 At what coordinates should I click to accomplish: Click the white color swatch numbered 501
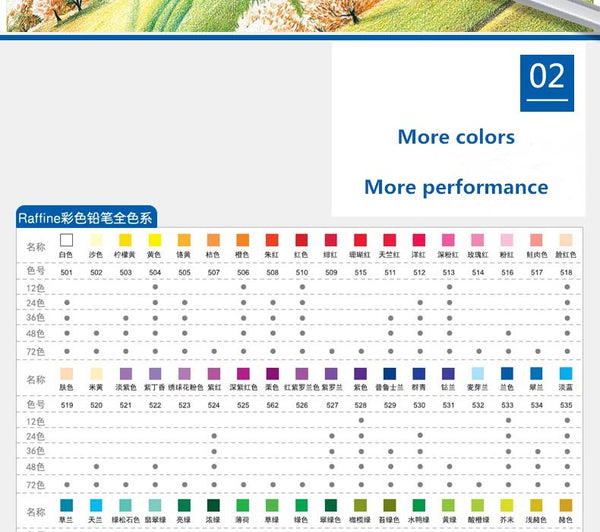pyautogui.click(x=67, y=240)
